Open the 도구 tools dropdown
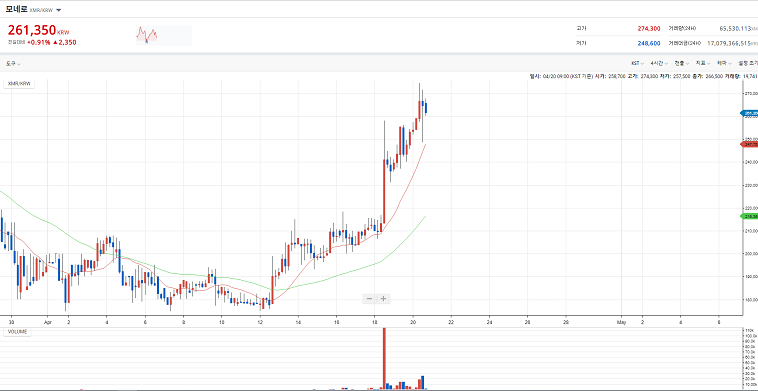Screen dimensions: 758x391 (13, 63)
